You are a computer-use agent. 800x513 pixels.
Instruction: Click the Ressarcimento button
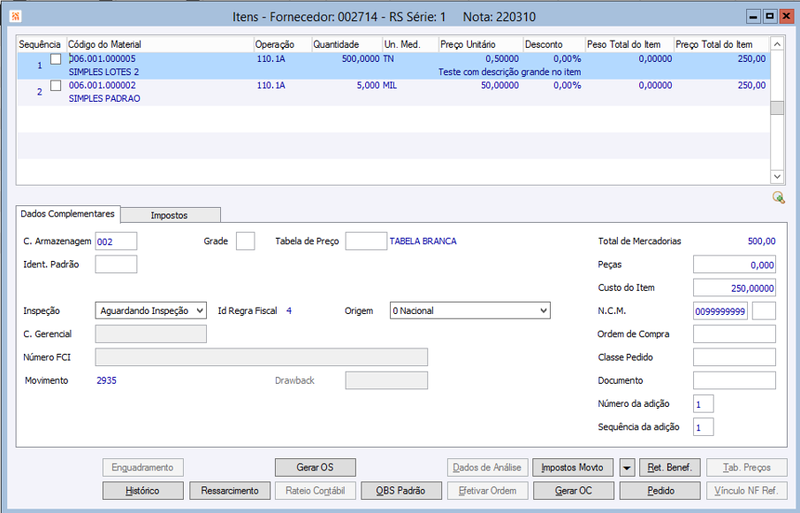tap(230, 491)
